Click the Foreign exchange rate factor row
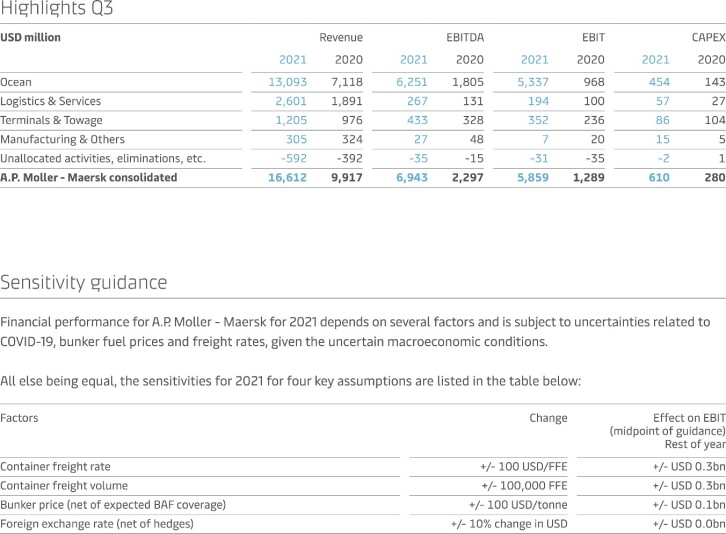This screenshot has width=726, height=534. [97, 523]
